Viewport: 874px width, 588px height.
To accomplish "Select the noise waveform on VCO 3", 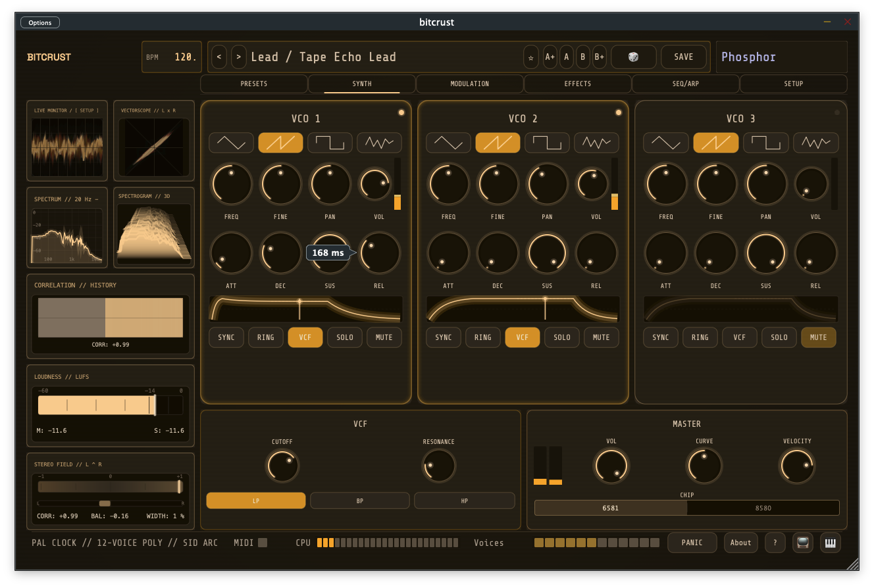I will pos(815,142).
